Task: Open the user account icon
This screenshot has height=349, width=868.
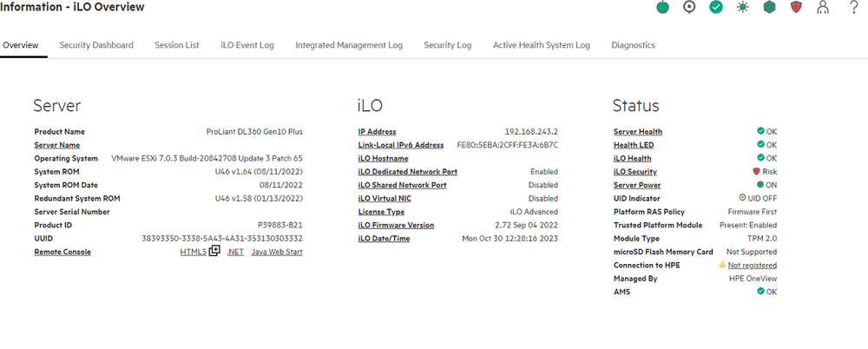Action: (823, 8)
